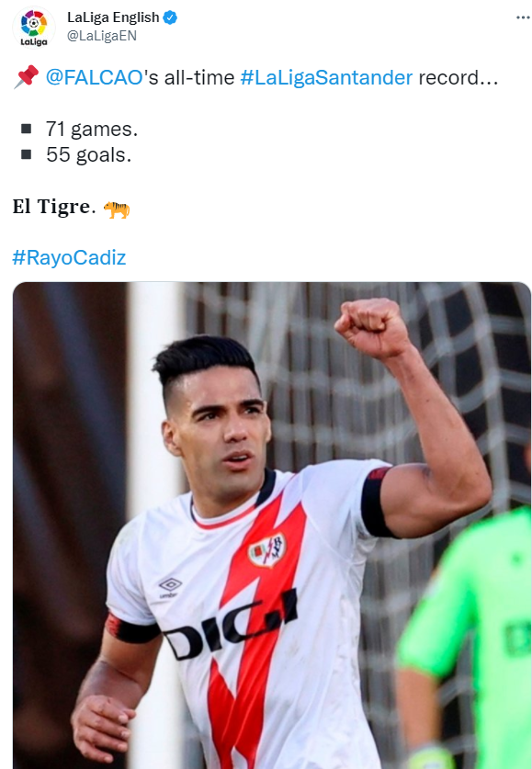Click the Umbro logo on the shirt

click(x=169, y=587)
